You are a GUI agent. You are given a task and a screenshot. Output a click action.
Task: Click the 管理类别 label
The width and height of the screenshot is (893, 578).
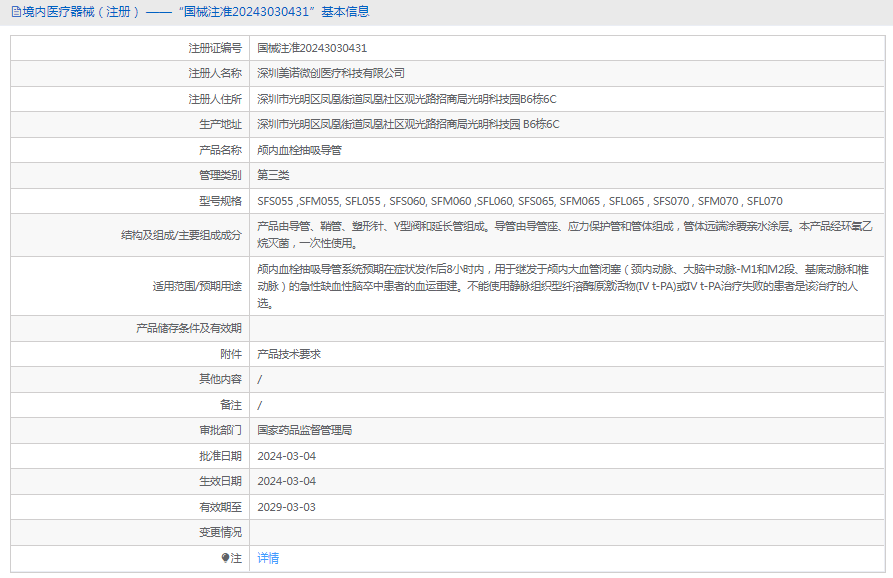[220, 175]
